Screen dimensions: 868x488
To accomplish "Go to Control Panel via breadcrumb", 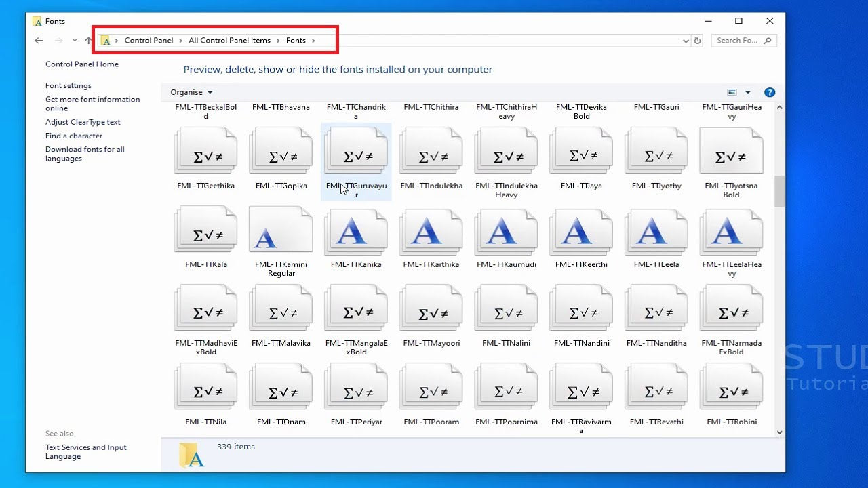I will pyautogui.click(x=149, y=40).
